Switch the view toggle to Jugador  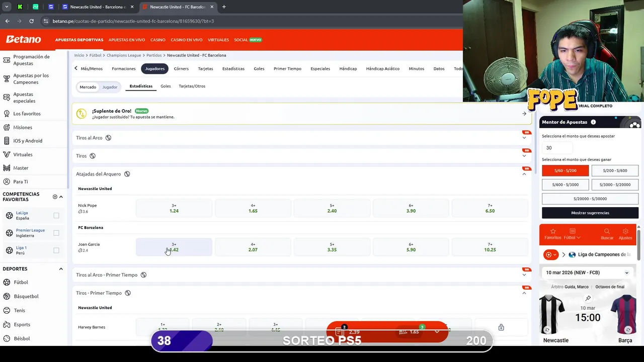[110, 87]
